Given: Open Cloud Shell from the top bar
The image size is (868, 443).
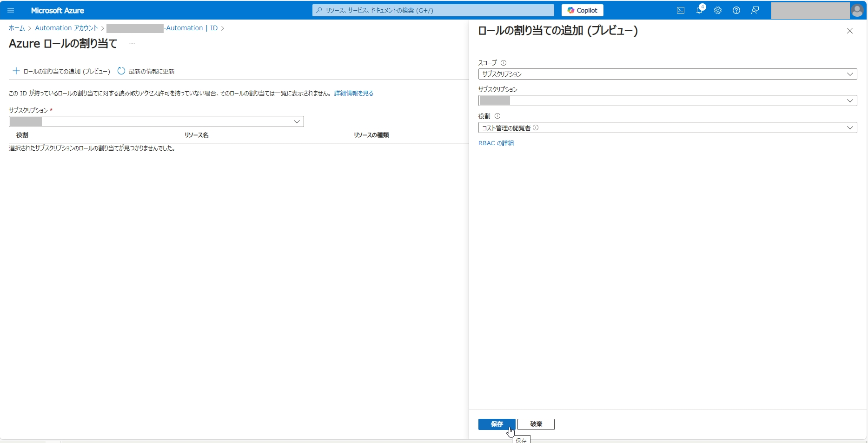Looking at the screenshot, I should [x=681, y=10].
